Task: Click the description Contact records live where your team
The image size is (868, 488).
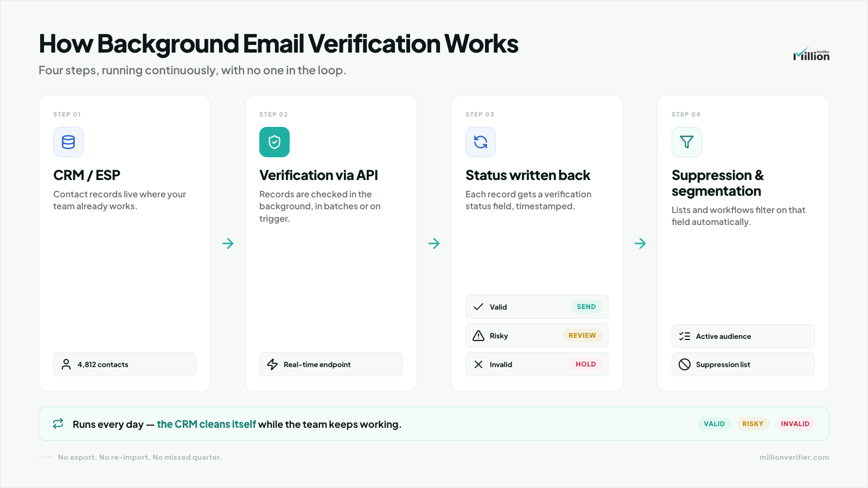Action: pos(119,200)
